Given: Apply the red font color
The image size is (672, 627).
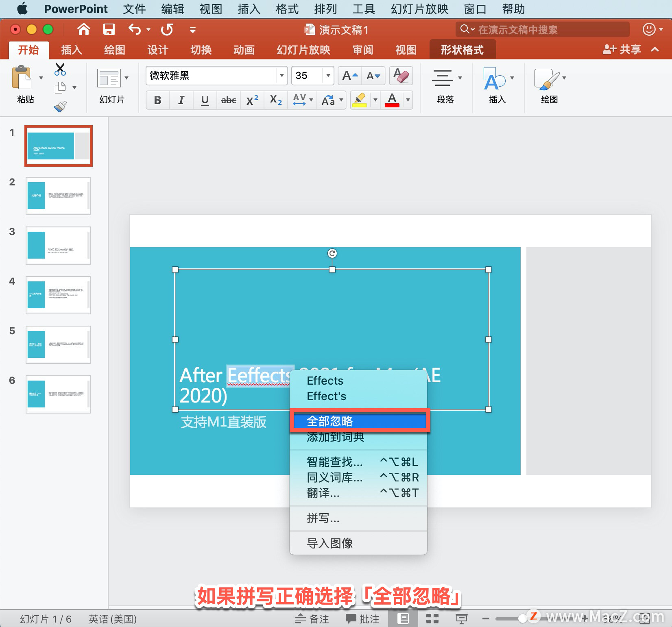Looking at the screenshot, I should 392,100.
